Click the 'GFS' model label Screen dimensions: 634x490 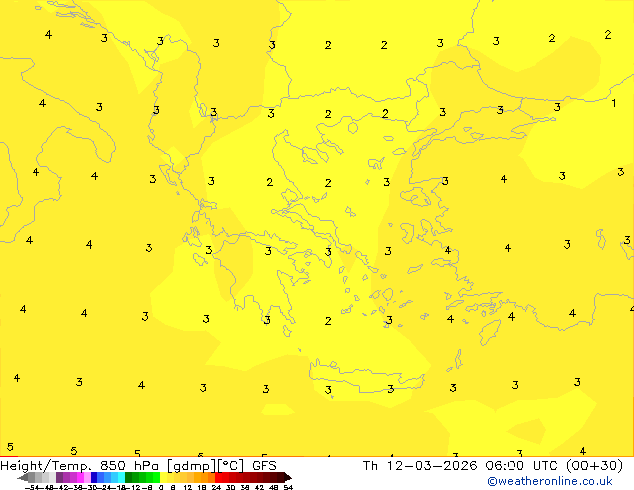click(x=264, y=466)
